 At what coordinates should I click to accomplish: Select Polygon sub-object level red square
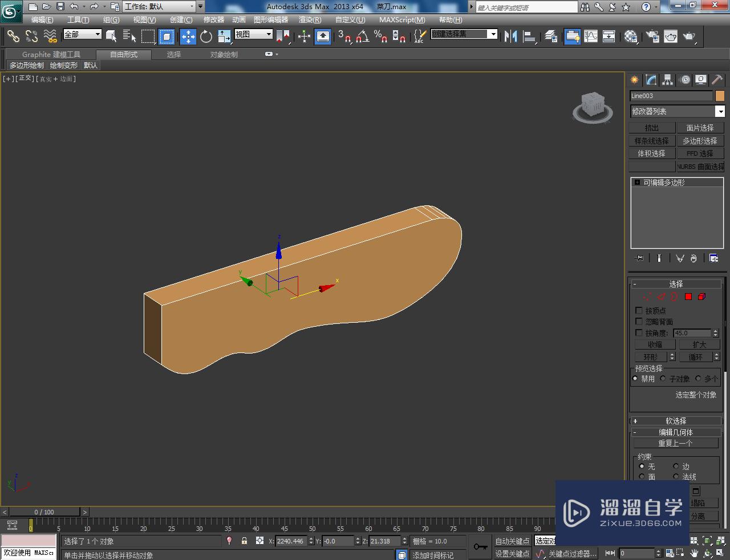688,297
